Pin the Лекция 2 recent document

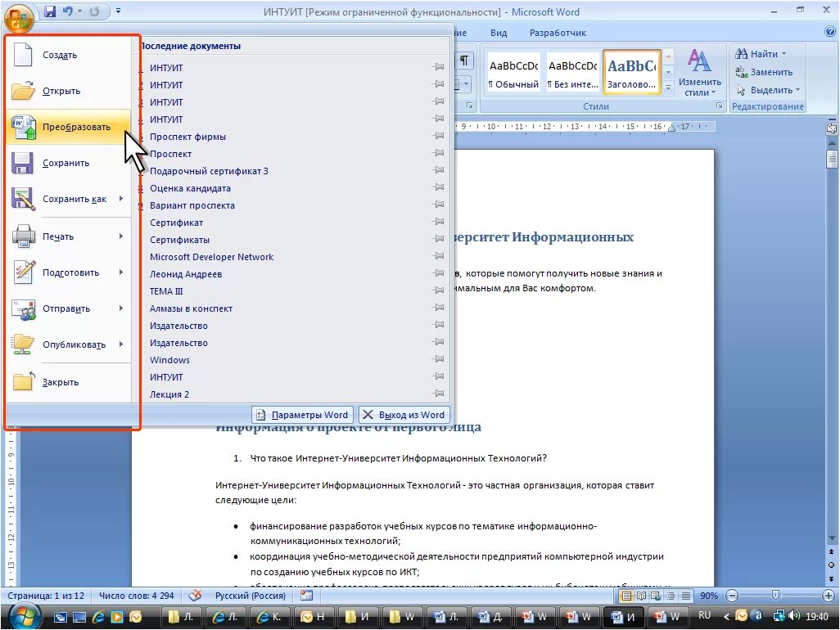[x=438, y=394]
